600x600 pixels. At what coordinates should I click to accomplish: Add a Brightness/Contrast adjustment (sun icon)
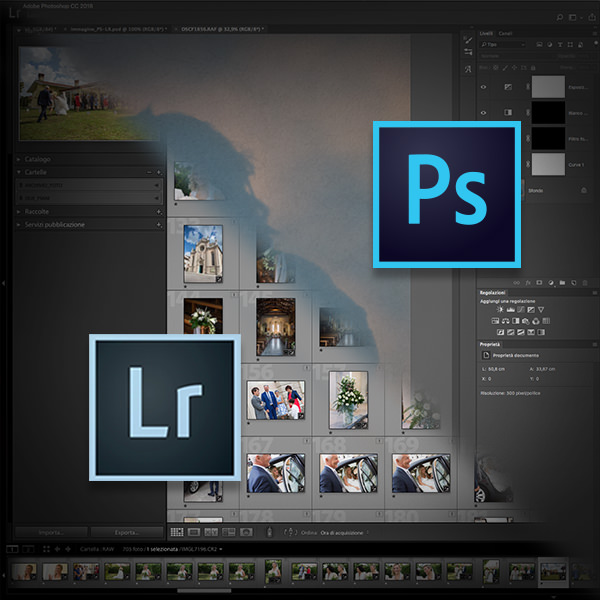tap(500, 310)
